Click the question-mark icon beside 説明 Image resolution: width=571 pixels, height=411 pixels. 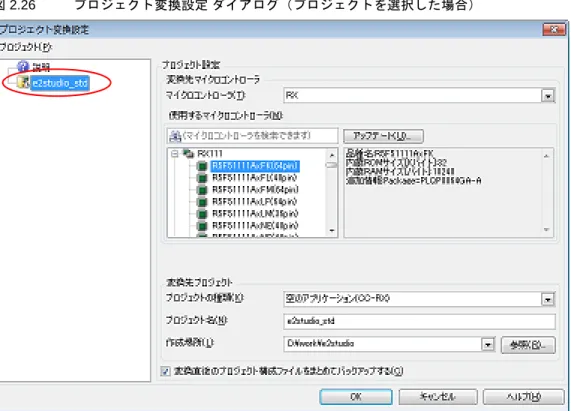tap(23, 67)
